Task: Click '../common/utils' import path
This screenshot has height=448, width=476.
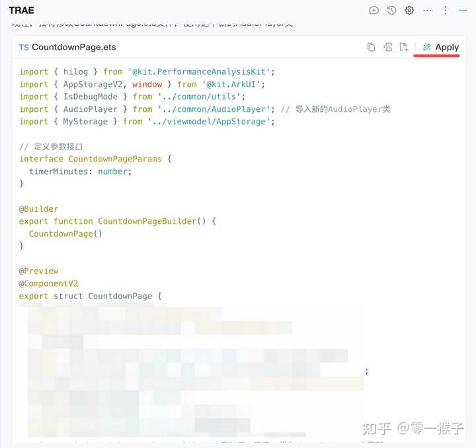Action: click(x=200, y=97)
